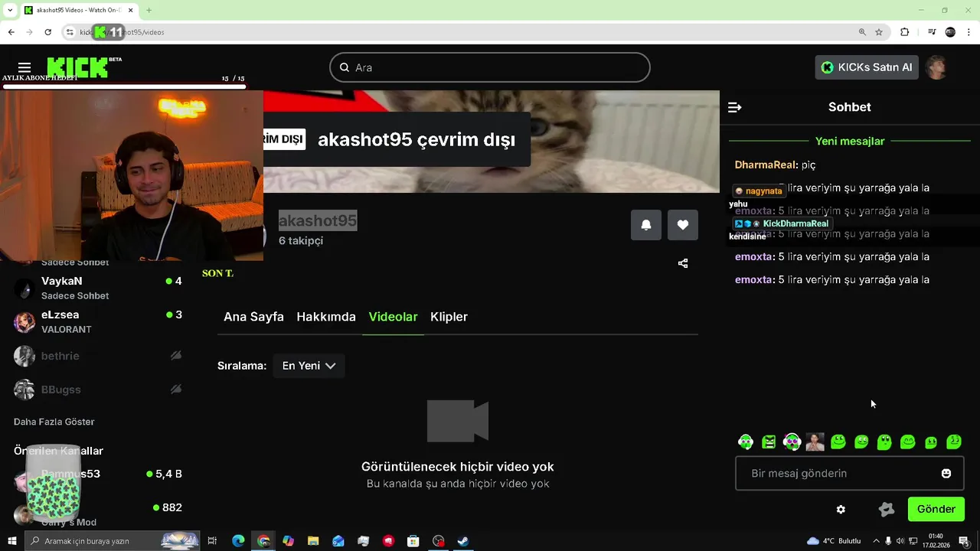Viewport: 980px width, 551px height.
Task: Click the Ara search field
Action: pyautogui.click(x=490, y=67)
